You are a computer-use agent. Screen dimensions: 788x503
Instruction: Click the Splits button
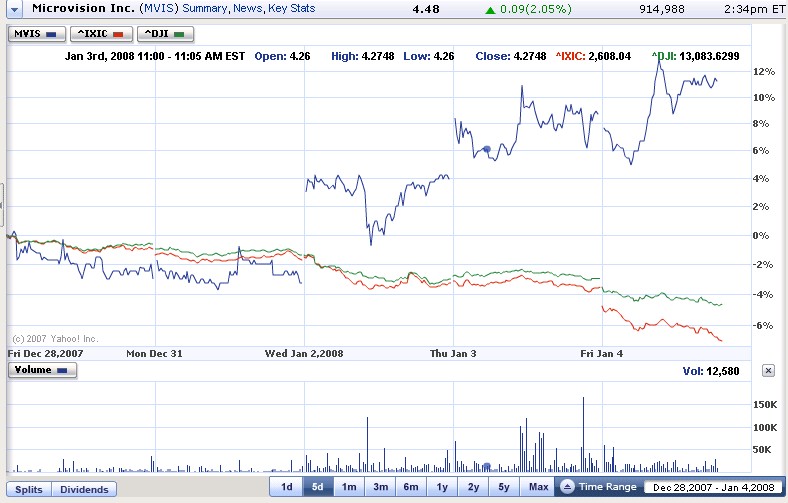click(29, 489)
